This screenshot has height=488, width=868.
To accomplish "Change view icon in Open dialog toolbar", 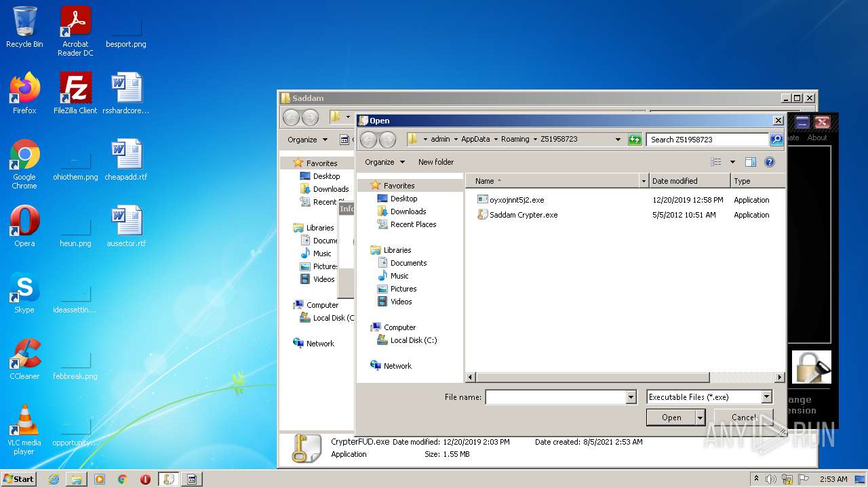I will coord(716,162).
